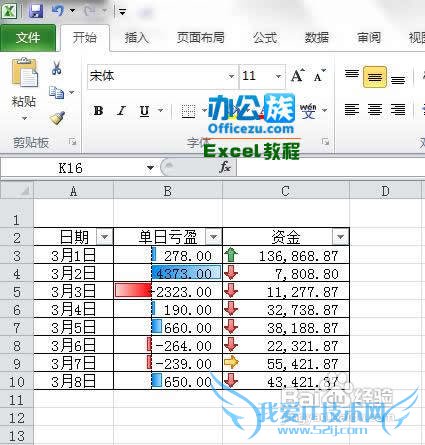Open the 单日亏盈 filter dropdown
This screenshot has width=425, height=445.
click(213, 237)
